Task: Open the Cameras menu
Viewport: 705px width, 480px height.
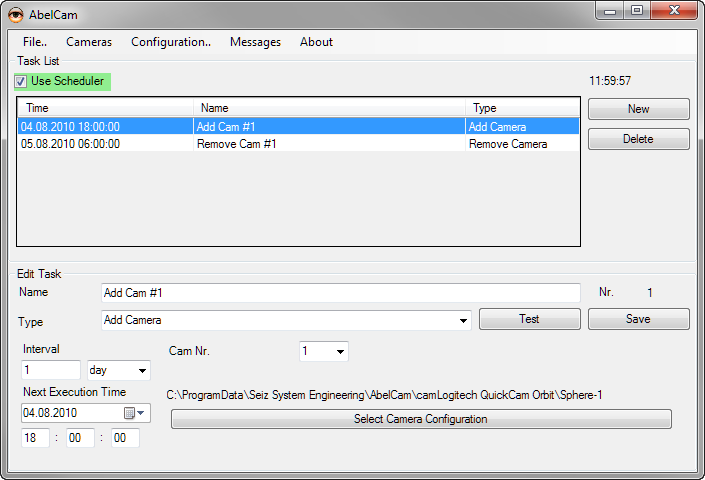Action: [x=89, y=42]
